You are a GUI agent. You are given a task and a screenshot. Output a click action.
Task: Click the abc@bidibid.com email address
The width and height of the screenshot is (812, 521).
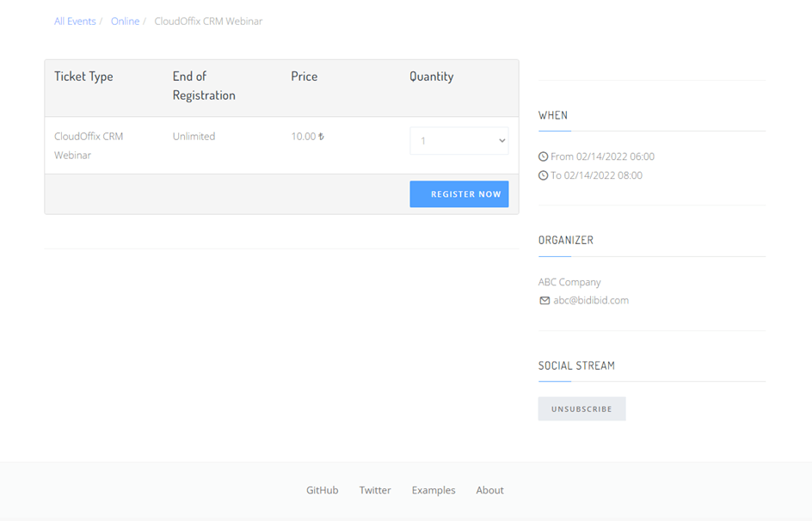coord(591,300)
